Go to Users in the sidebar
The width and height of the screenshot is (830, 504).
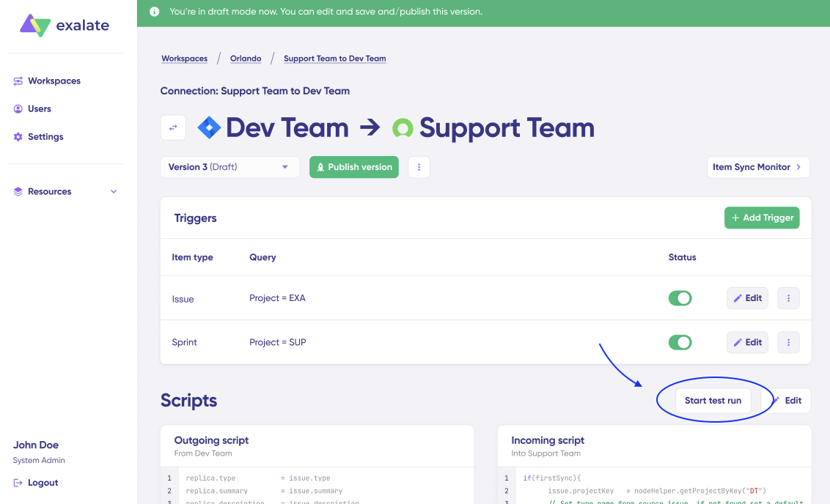click(x=32, y=109)
